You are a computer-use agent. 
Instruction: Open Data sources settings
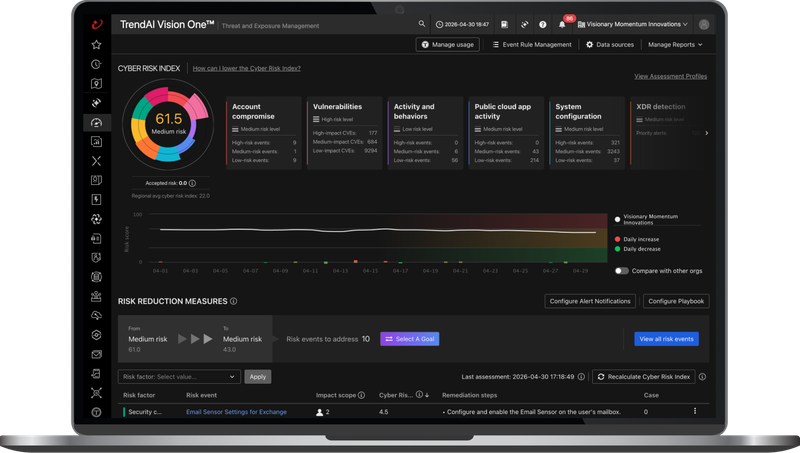[610, 44]
